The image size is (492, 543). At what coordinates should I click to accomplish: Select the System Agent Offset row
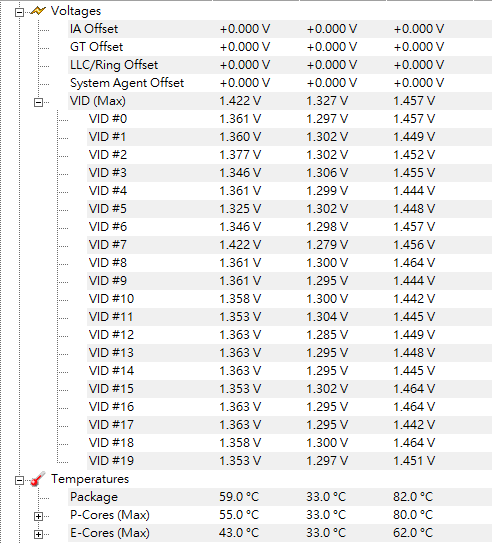click(280, 83)
